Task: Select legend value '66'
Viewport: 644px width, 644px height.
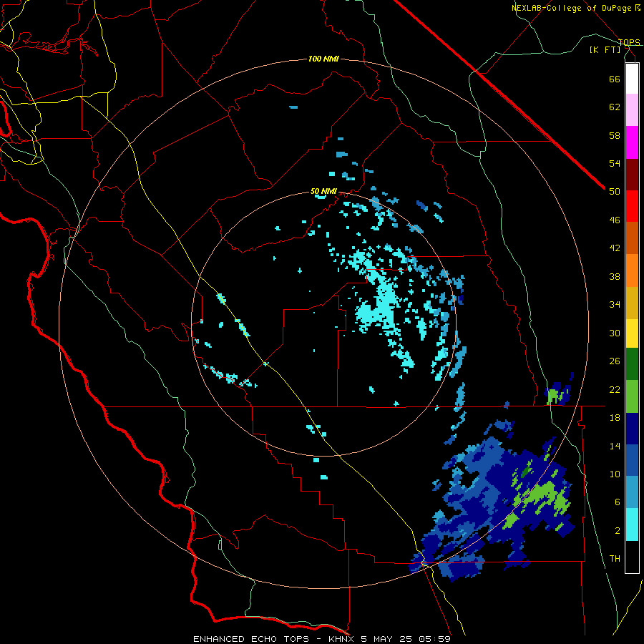Action: [615, 79]
